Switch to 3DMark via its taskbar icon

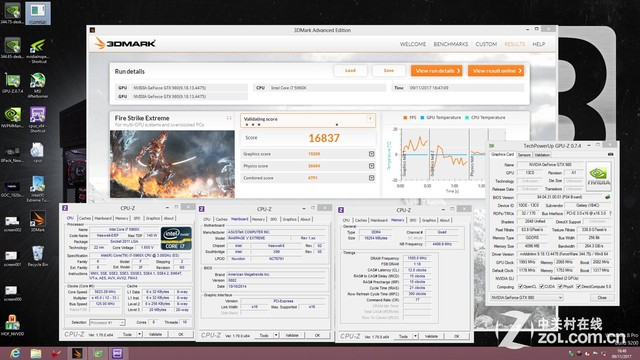click(x=77, y=353)
